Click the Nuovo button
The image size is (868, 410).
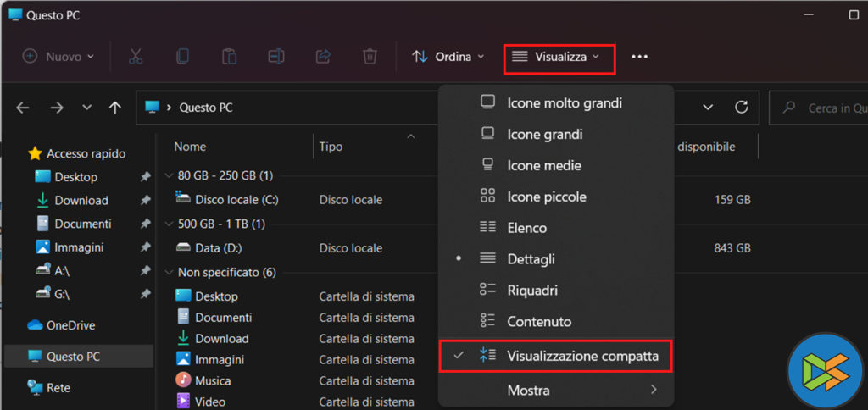click(x=58, y=57)
